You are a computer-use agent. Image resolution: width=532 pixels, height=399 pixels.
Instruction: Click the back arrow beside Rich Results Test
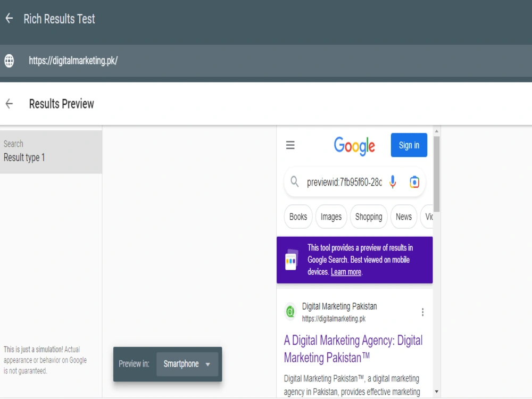click(9, 18)
